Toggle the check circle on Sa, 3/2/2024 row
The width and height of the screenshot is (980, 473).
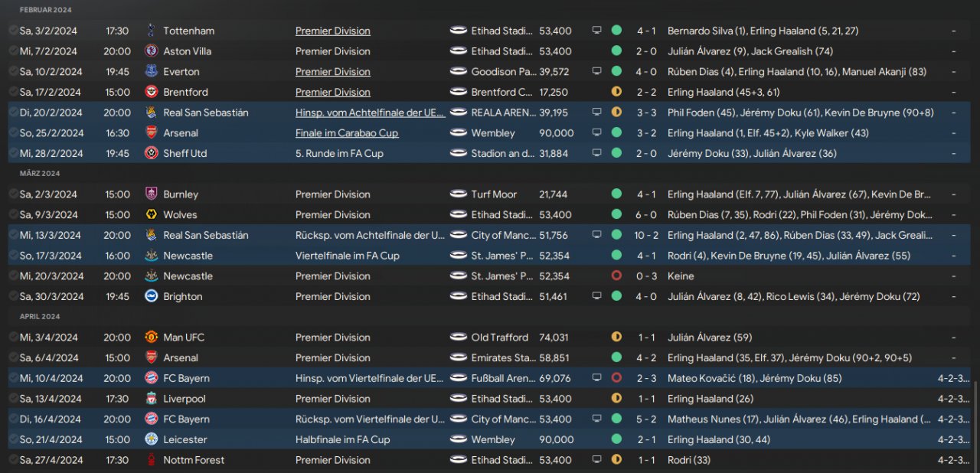(x=13, y=31)
